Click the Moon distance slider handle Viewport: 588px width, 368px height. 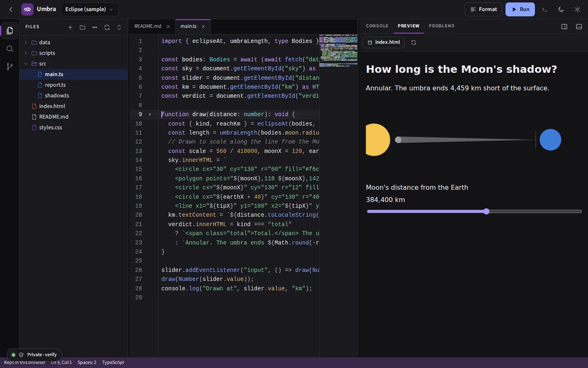pos(486,211)
